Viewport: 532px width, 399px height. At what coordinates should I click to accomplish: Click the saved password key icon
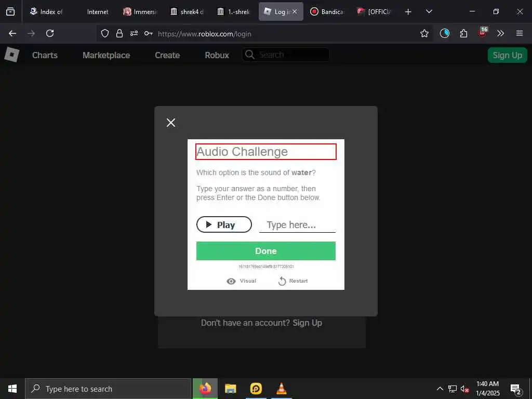point(148,33)
